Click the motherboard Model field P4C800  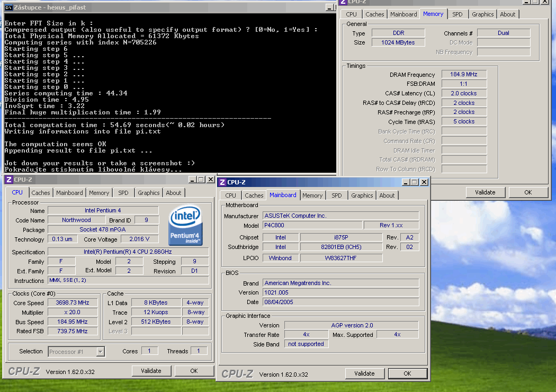pos(313,225)
